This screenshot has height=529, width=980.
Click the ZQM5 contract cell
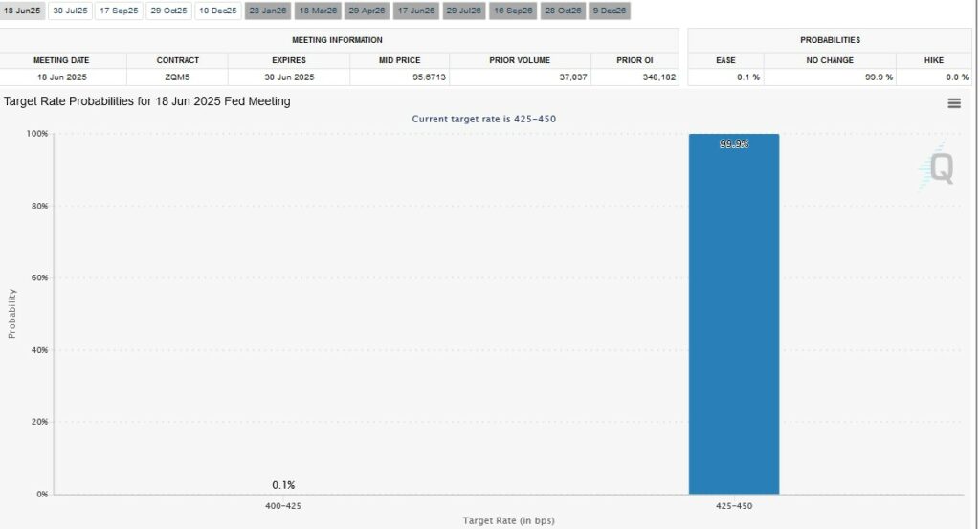tap(178, 76)
